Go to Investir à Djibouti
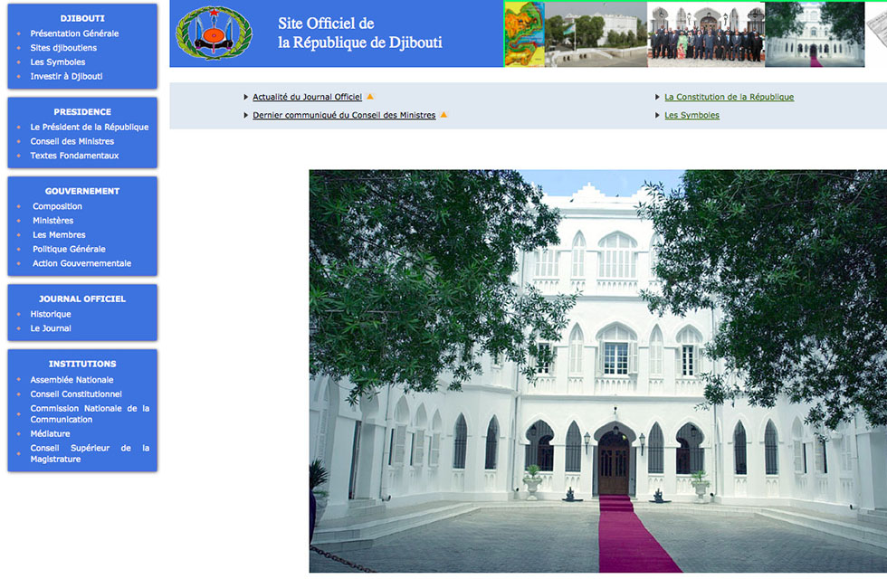The height and width of the screenshot is (588, 887). (66, 76)
